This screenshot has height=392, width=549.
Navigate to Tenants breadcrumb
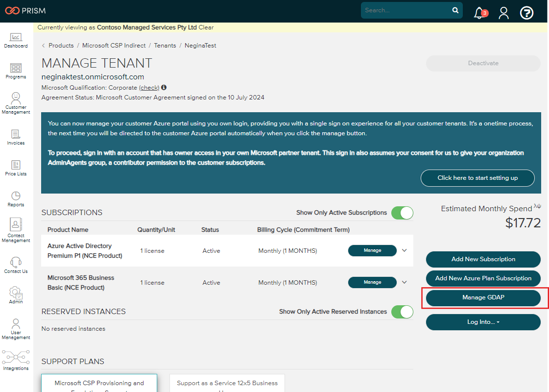(165, 46)
